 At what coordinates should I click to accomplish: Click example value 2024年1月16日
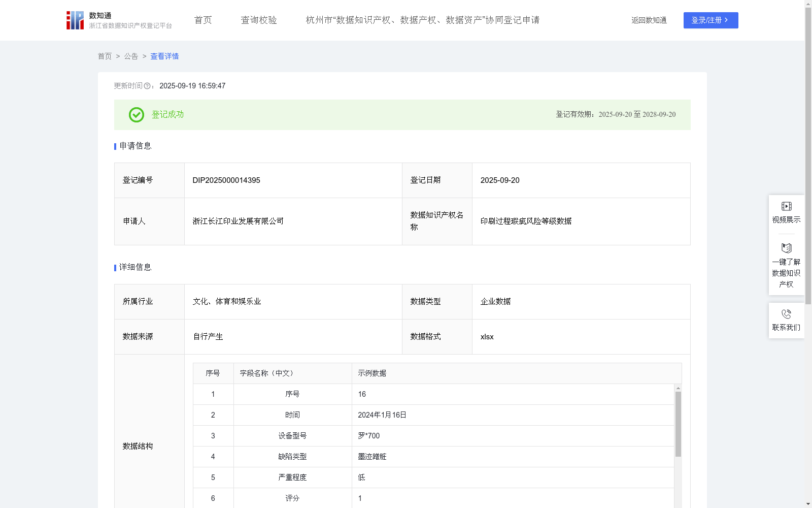coord(382,415)
